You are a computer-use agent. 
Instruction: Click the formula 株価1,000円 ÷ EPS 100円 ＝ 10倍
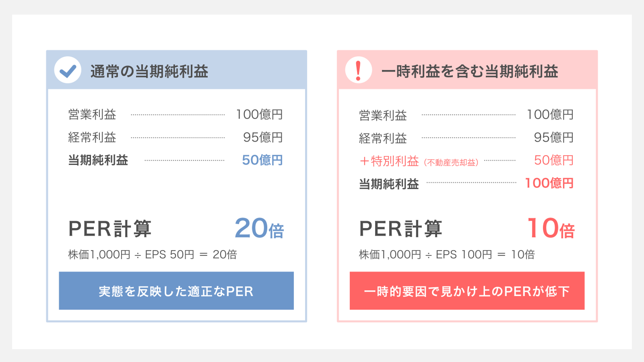447,255
